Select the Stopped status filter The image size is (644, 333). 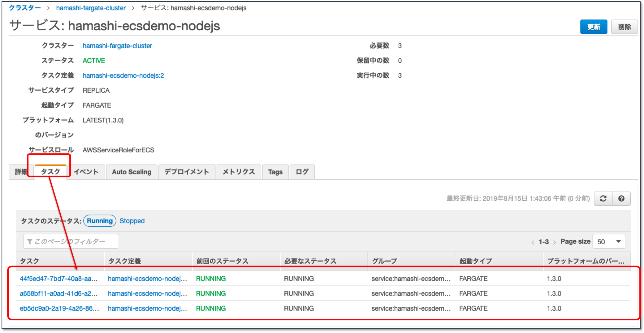pyautogui.click(x=132, y=221)
